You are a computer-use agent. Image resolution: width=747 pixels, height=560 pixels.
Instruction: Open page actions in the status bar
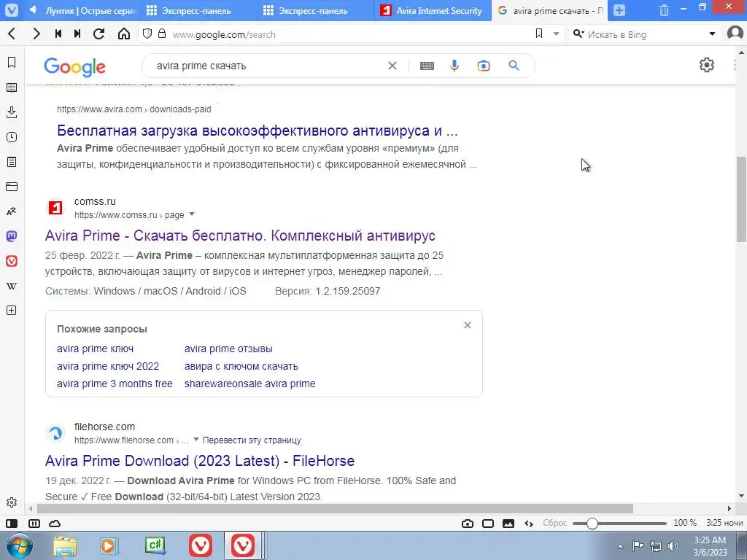click(529, 524)
